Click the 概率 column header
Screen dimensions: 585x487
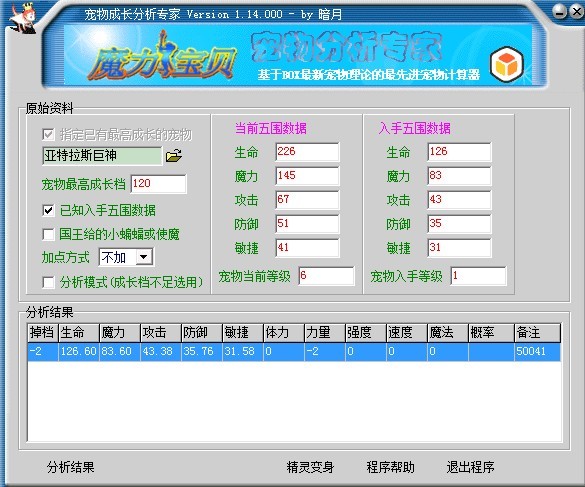point(491,333)
